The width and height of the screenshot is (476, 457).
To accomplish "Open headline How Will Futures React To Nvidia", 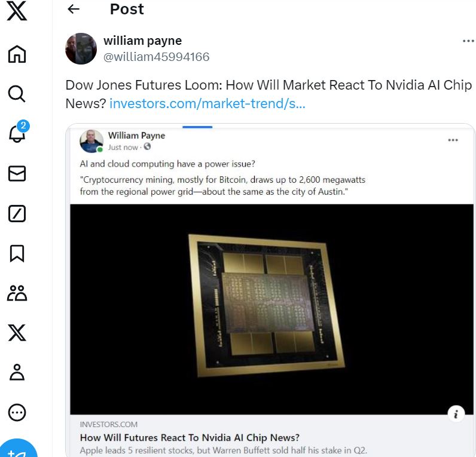I will [x=190, y=438].
